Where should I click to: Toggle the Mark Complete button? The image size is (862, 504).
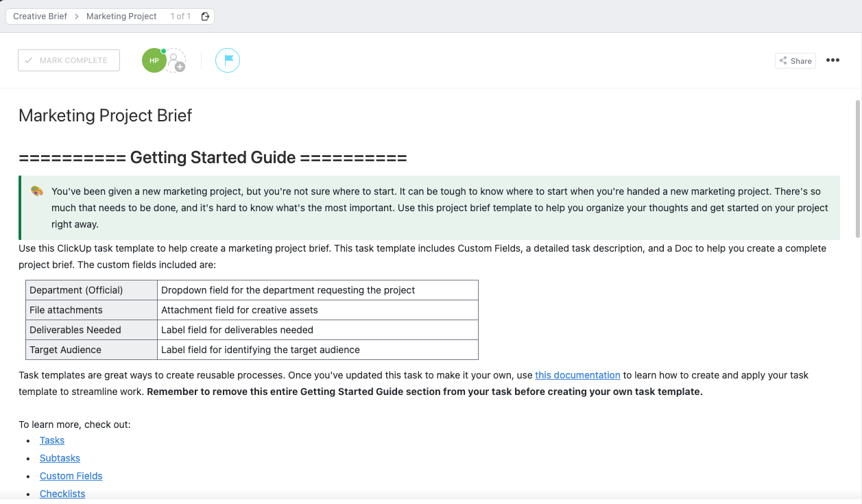pos(69,60)
